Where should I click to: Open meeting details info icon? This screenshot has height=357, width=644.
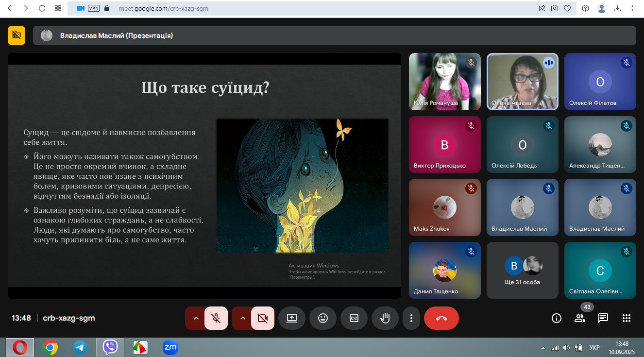(x=557, y=318)
